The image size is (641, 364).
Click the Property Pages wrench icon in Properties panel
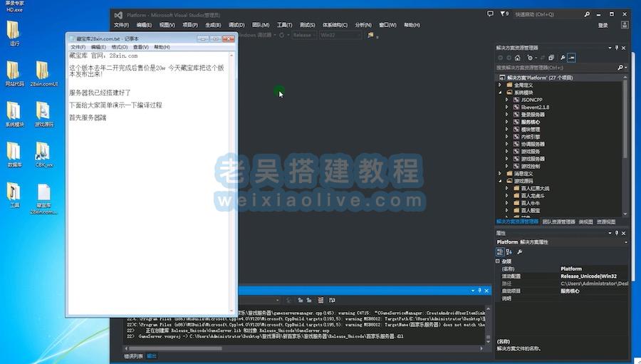520,252
